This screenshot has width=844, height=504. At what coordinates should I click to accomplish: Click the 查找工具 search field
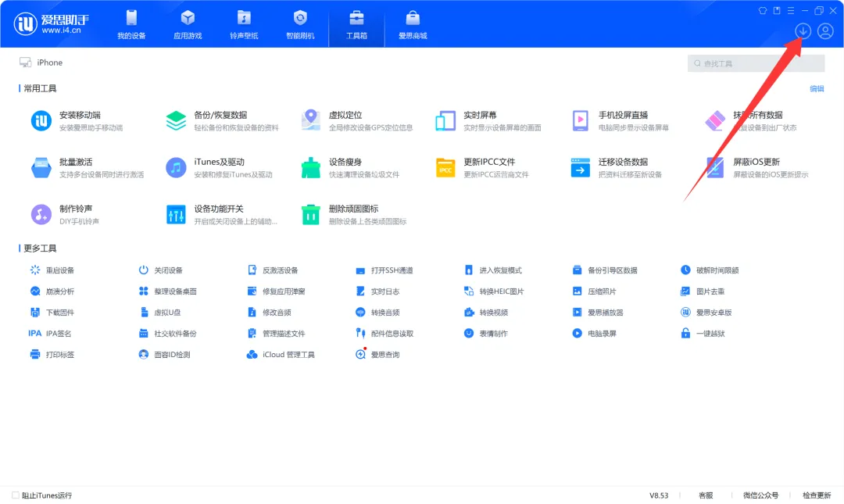point(756,63)
